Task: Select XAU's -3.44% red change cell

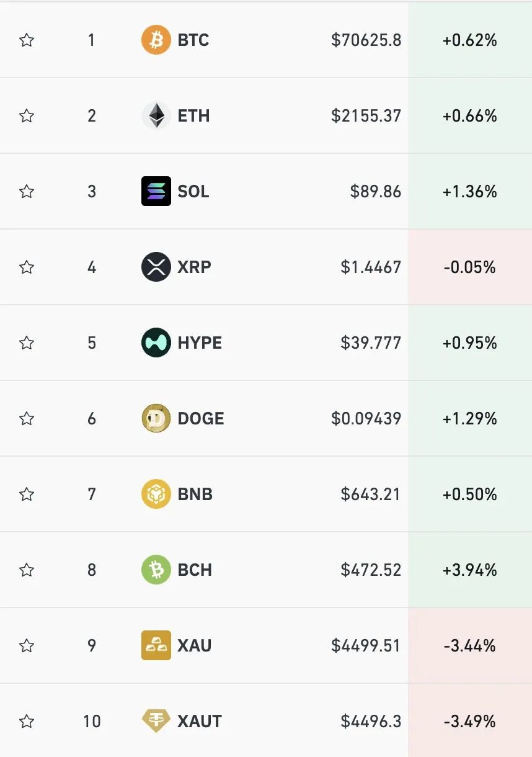Action: point(469,646)
